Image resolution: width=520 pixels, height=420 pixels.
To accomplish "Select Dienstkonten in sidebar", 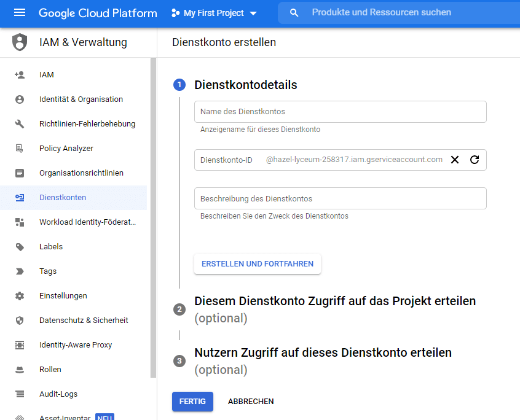I will click(74, 198).
